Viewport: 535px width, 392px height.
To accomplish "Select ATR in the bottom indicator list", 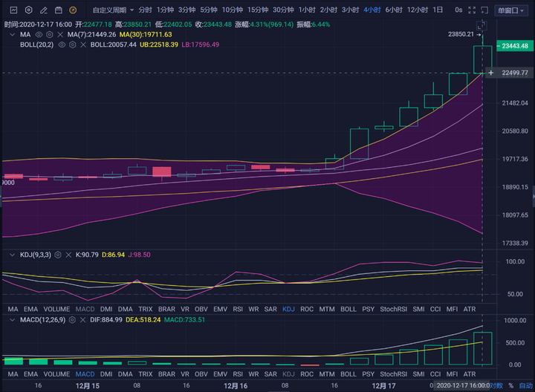I will click(470, 374).
